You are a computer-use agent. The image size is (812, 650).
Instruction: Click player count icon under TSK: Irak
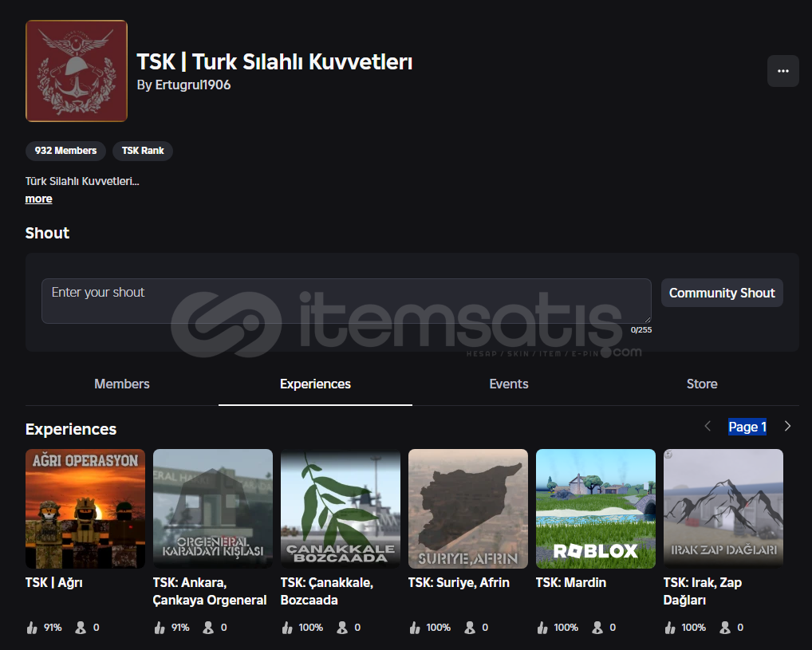[x=725, y=628]
